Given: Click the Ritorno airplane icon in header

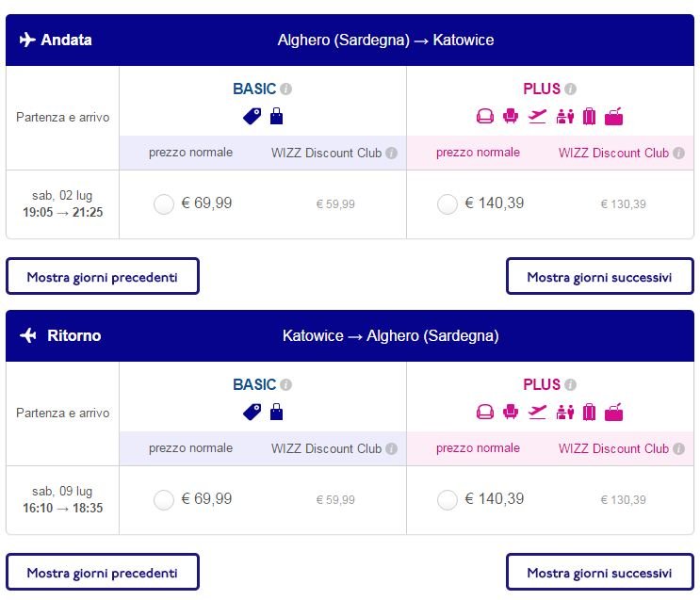Looking at the screenshot, I should [28, 335].
